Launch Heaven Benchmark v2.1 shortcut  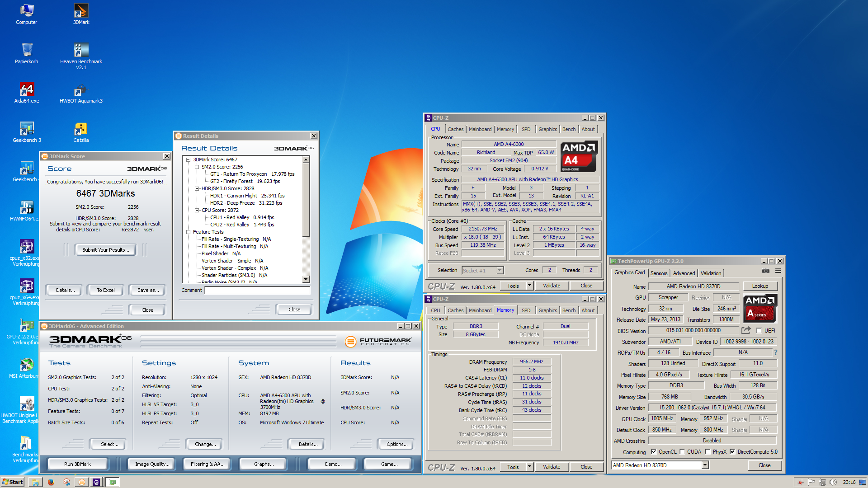point(81,56)
